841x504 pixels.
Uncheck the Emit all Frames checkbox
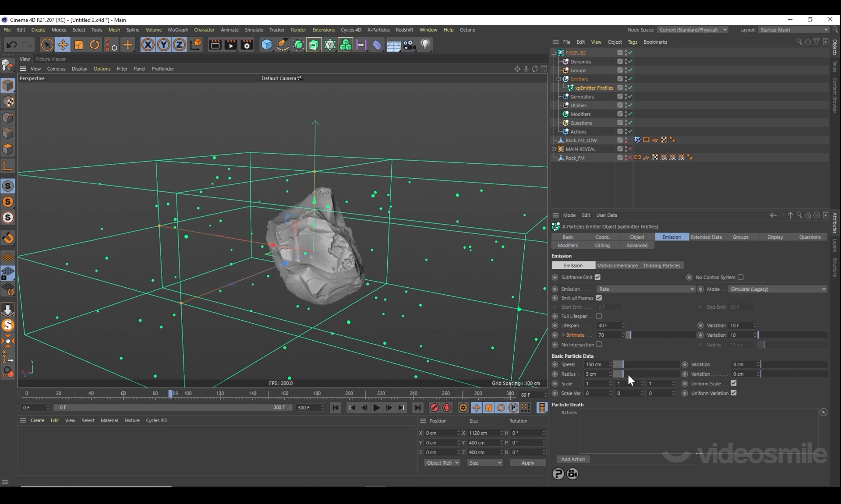point(599,298)
